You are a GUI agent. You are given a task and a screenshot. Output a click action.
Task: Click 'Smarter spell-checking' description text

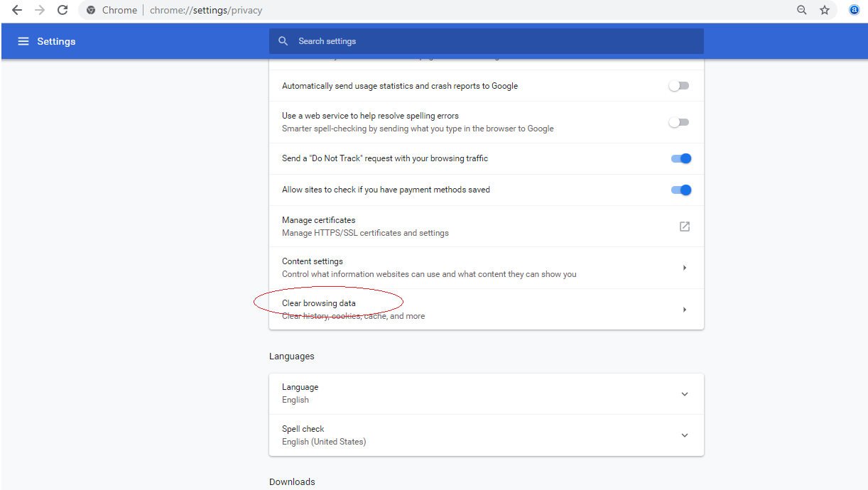418,129
